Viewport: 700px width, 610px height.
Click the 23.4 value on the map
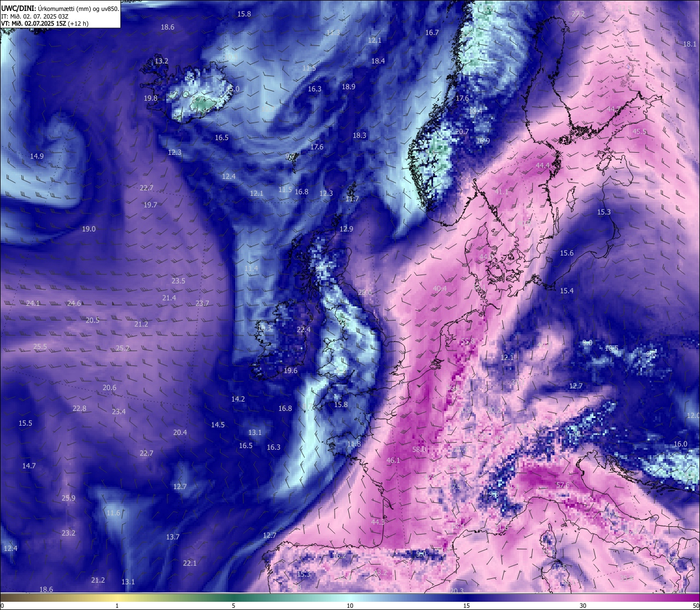tap(119, 412)
